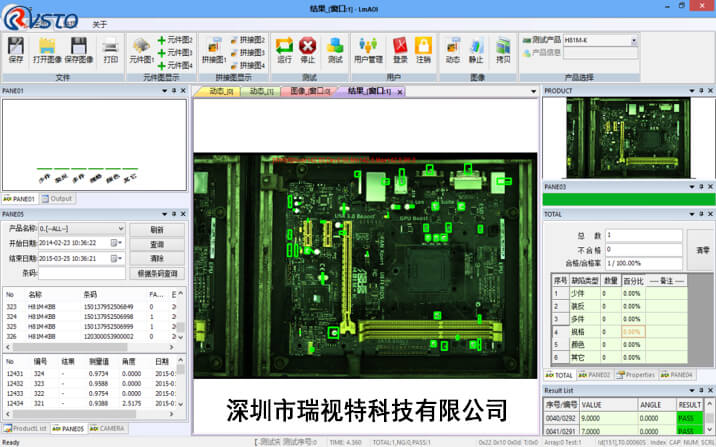The image size is (716, 447).
Task: Open the 测试产品 H81M-K combo box
Action: tap(633, 40)
